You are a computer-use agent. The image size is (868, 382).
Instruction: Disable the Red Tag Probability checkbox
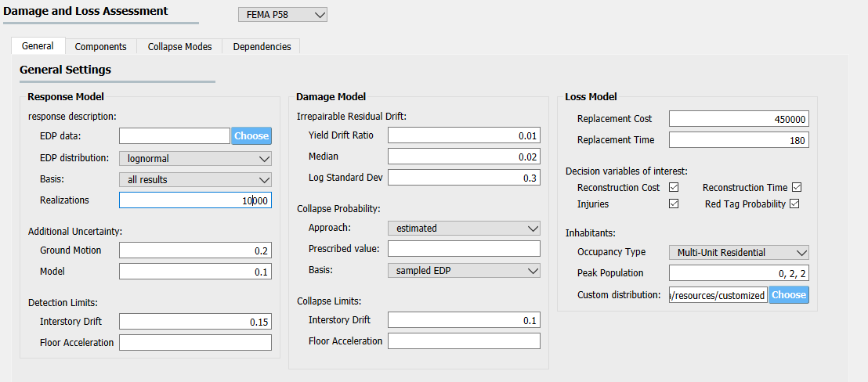[x=794, y=204]
